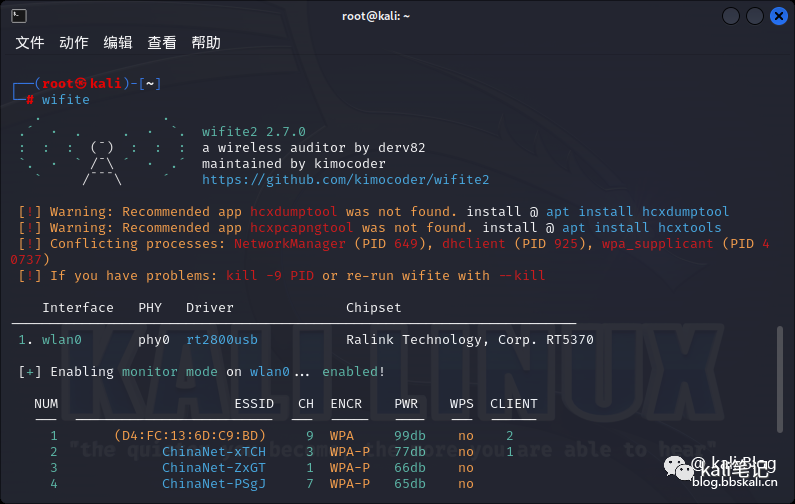Click the red hcxpcapngtool app name
795x504 pixels.
tap(301, 228)
